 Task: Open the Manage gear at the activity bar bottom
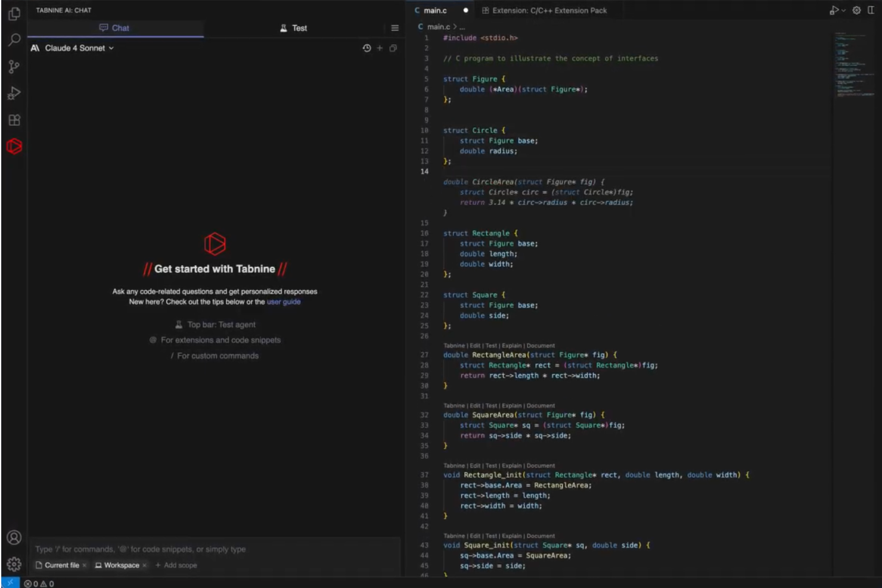click(14, 564)
